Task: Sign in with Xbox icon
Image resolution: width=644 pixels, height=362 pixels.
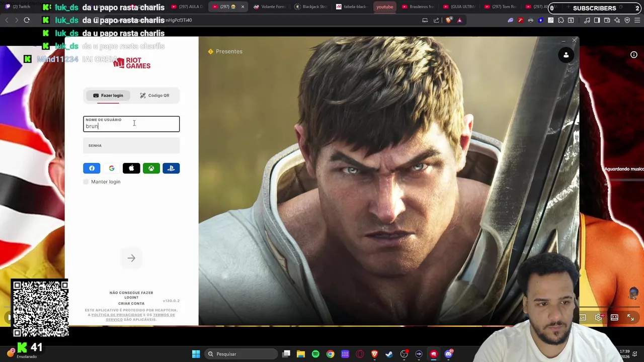Action: [x=151, y=168]
